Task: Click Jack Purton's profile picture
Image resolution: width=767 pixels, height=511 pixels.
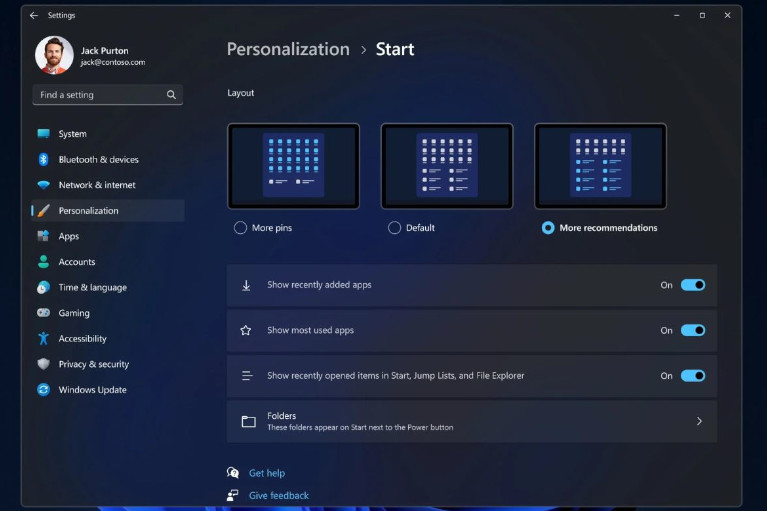Action: click(54, 55)
